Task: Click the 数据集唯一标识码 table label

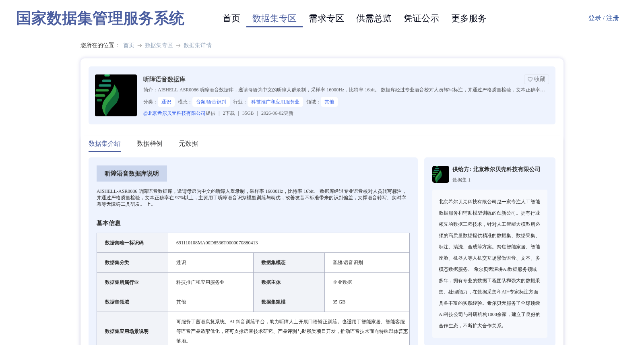Action: point(124,243)
